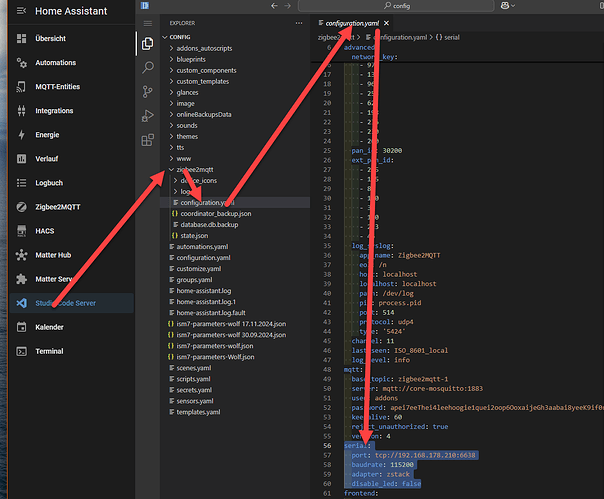Open the Übersicht dashboard icon
The width and height of the screenshot is (604, 499).
pos(22,39)
